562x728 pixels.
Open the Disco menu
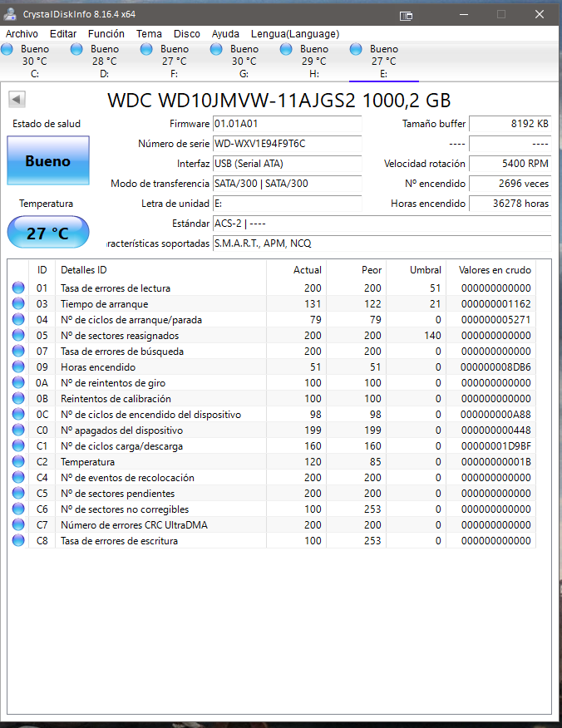click(x=187, y=34)
